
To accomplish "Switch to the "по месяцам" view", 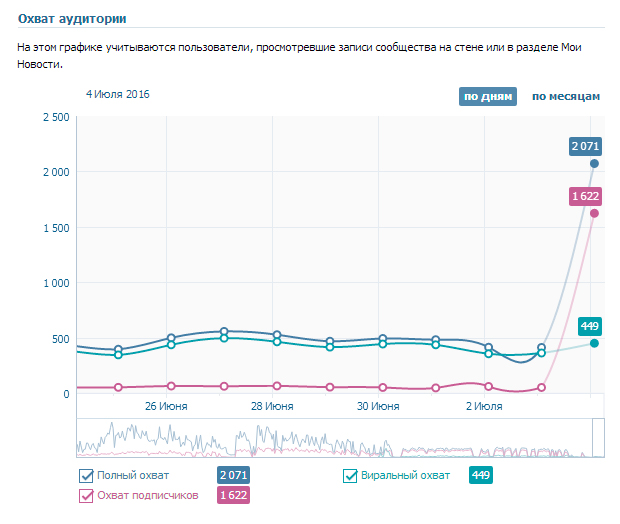I will pos(565,97).
